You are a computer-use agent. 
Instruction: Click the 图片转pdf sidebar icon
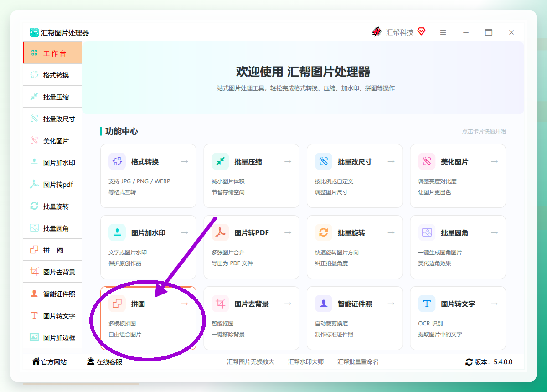click(x=34, y=184)
